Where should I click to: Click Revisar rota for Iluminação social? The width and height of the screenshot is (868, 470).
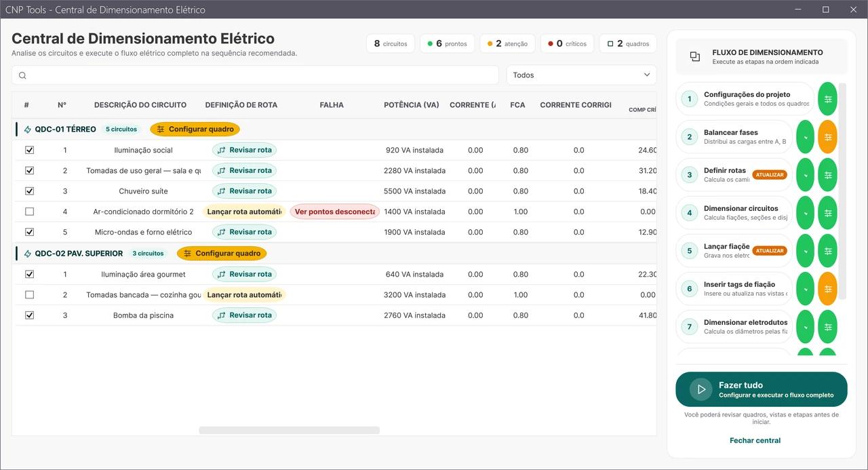[244, 151]
